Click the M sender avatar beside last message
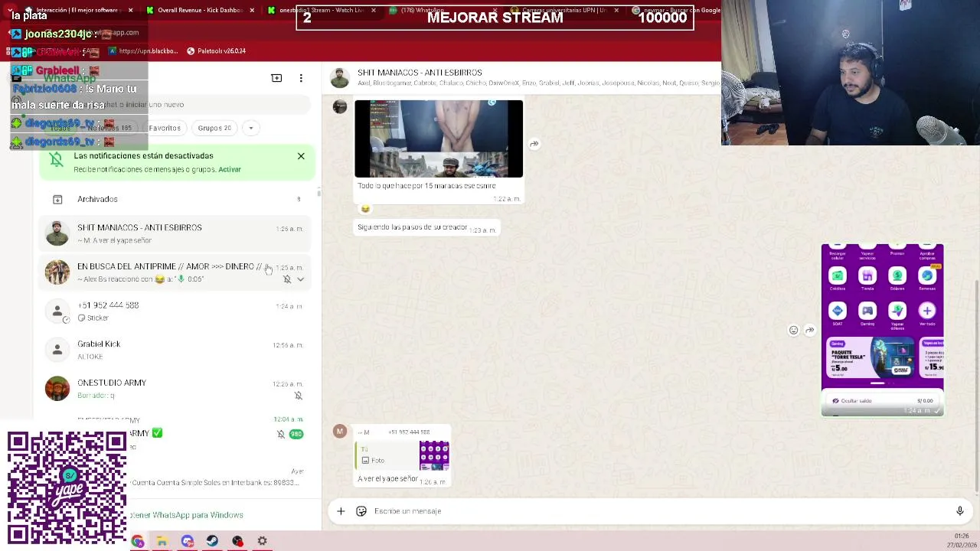Viewport: 980px width, 551px height. [x=340, y=432]
